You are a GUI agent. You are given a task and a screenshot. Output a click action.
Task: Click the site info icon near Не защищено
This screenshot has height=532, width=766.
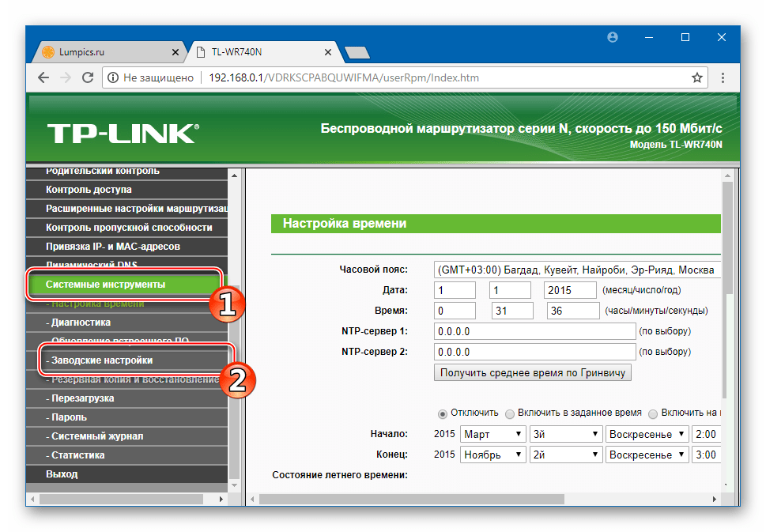[x=113, y=77]
